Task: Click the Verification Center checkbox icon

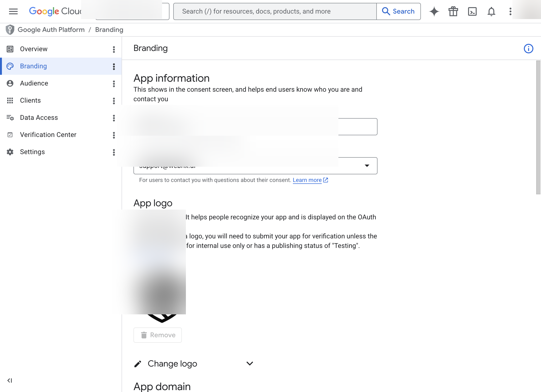Action: tap(10, 135)
